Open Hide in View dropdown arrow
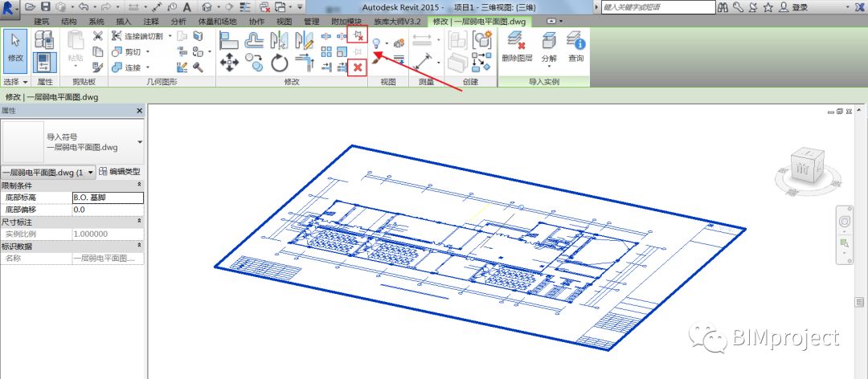 [387, 43]
